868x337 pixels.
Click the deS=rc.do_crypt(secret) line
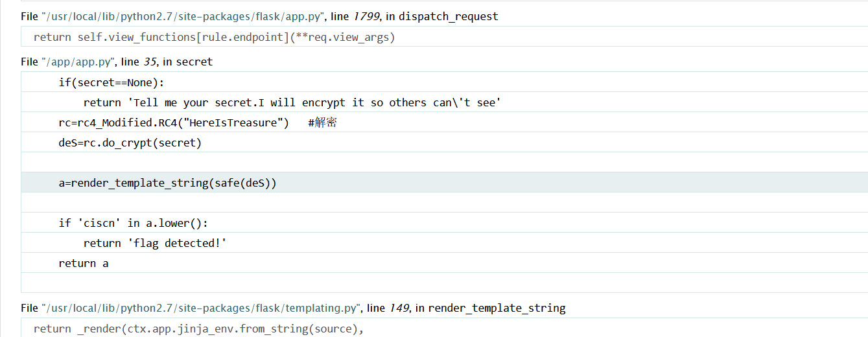(x=444, y=143)
